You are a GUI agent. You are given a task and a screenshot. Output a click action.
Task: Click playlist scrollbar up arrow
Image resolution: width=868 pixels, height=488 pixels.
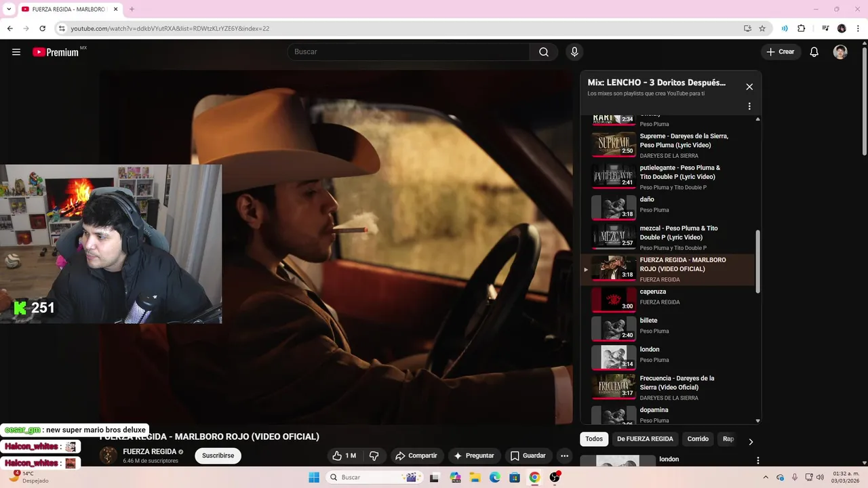tap(757, 119)
